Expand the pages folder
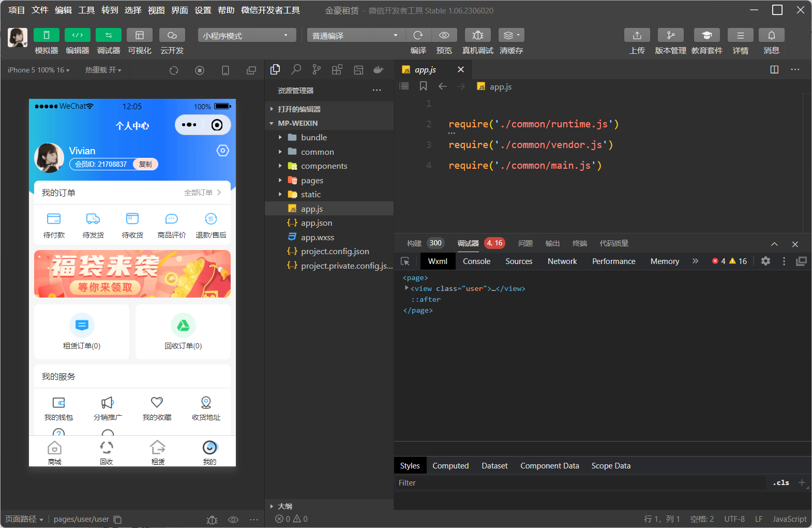Viewport: 812px width, 528px height. pyautogui.click(x=329, y=180)
